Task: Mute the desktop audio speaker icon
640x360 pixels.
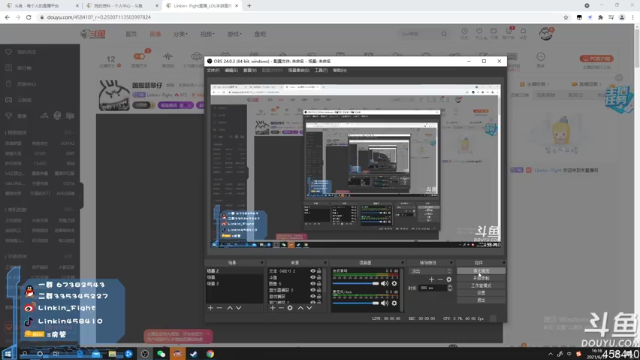Action: (x=384, y=283)
